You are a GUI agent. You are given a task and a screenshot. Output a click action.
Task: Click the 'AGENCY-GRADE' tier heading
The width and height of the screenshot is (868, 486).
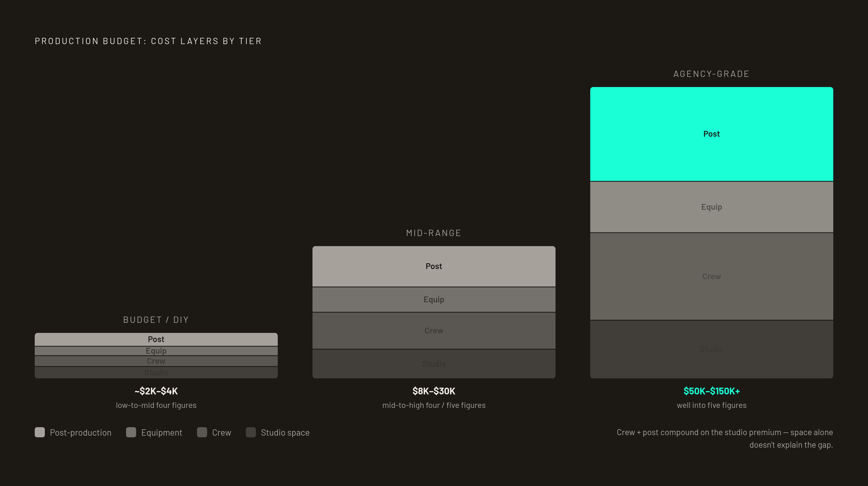pyautogui.click(x=711, y=74)
